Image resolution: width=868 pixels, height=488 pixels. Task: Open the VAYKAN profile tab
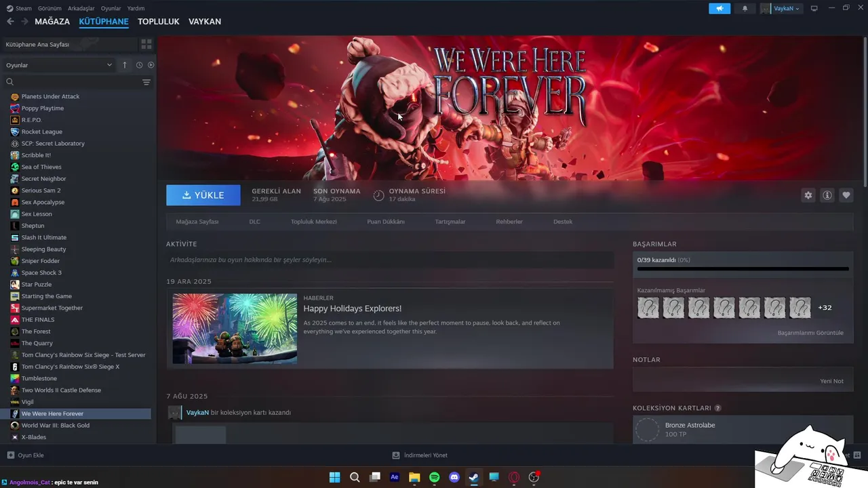pos(205,22)
